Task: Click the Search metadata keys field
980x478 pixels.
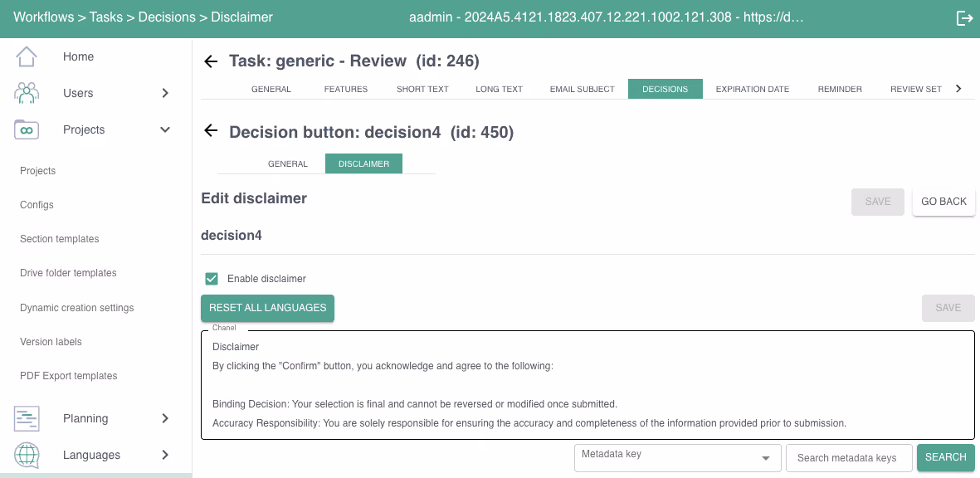Action: 848,458
